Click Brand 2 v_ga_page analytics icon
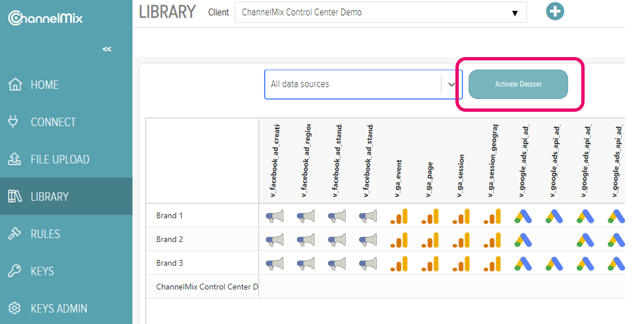Image resolution: width=644 pixels, height=324 pixels. tap(430, 240)
